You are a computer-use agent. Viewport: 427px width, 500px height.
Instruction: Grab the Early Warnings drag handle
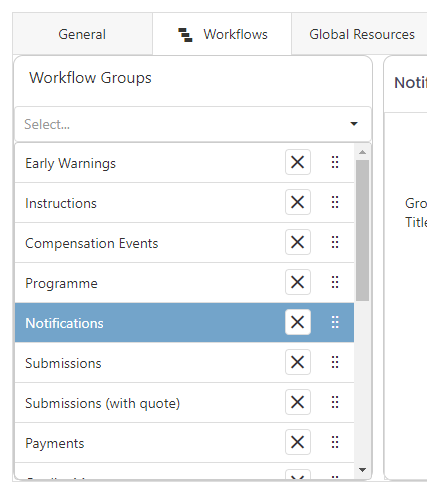(x=335, y=162)
